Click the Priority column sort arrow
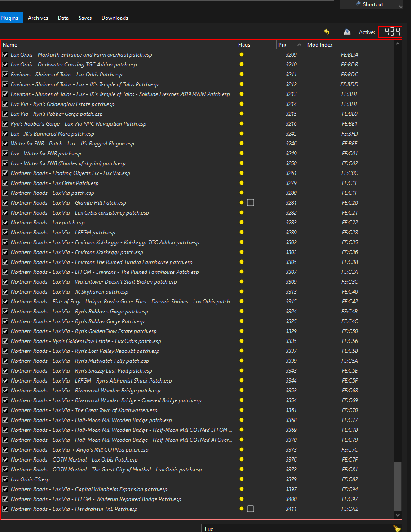Screen dimensions: 411x532 click(299, 45)
